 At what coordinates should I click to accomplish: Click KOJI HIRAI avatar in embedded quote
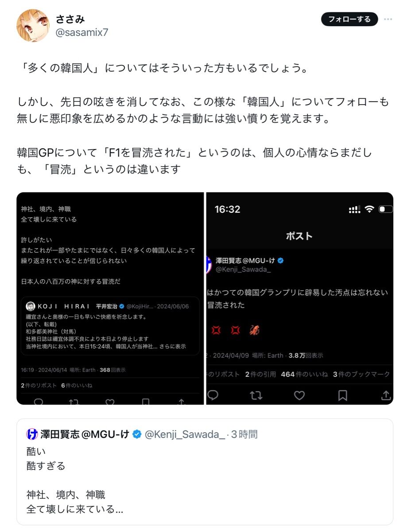tap(31, 306)
